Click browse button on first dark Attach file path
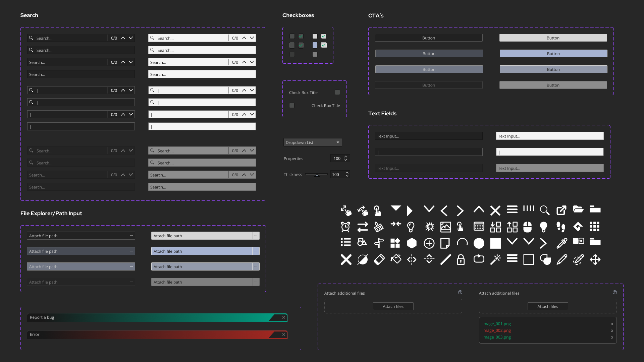This screenshot has width=644, height=362. [x=131, y=236]
